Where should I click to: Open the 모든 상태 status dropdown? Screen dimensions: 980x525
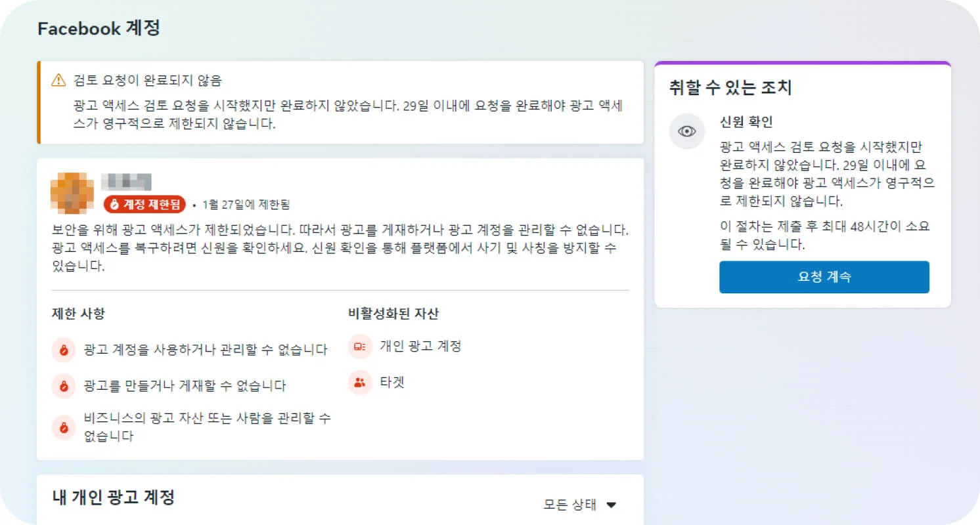tap(580, 505)
